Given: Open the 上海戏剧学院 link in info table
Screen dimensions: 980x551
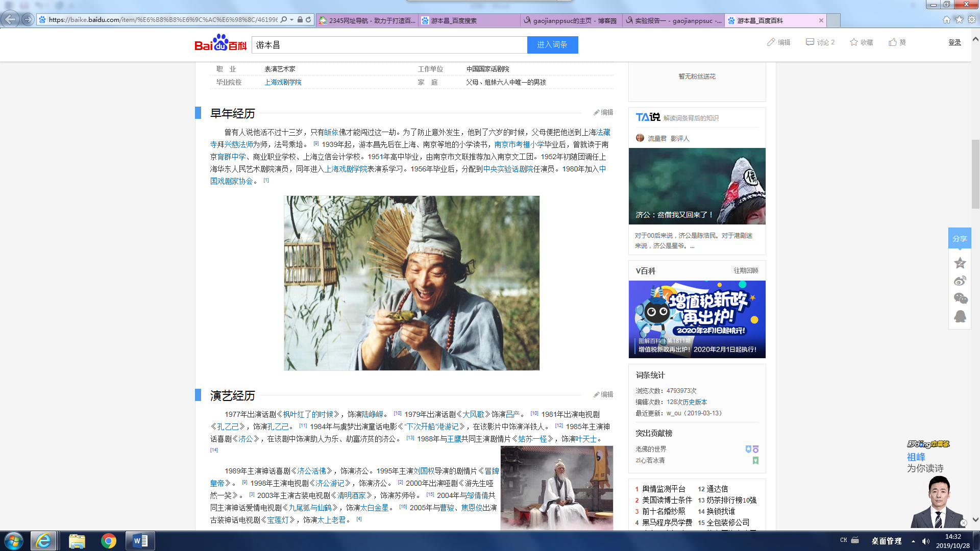Looking at the screenshot, I should (283, 82).
